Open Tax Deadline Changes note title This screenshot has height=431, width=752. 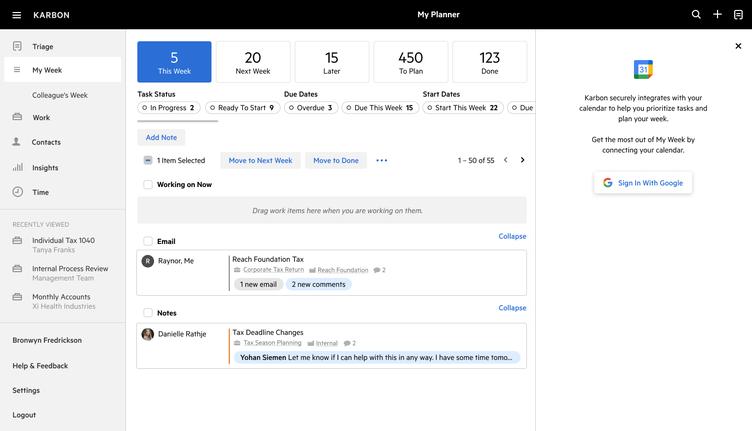pos(268,332)
